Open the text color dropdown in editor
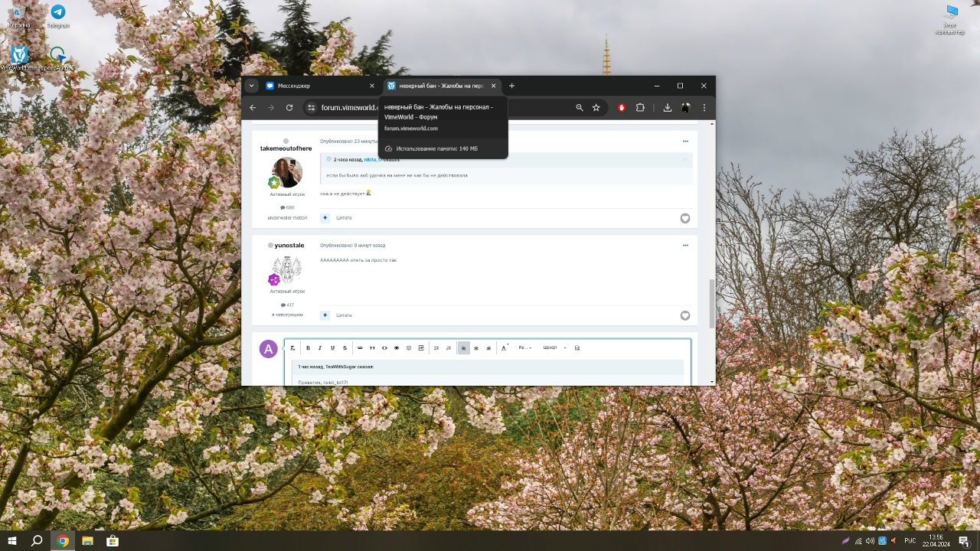Viewport: 980px width, 551px height. pos(504,348)
